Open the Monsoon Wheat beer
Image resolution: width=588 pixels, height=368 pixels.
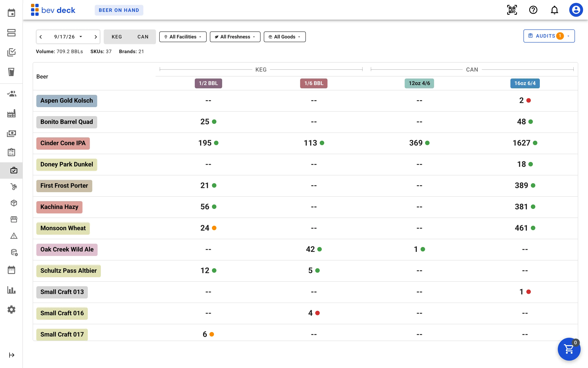click(63, 228)
